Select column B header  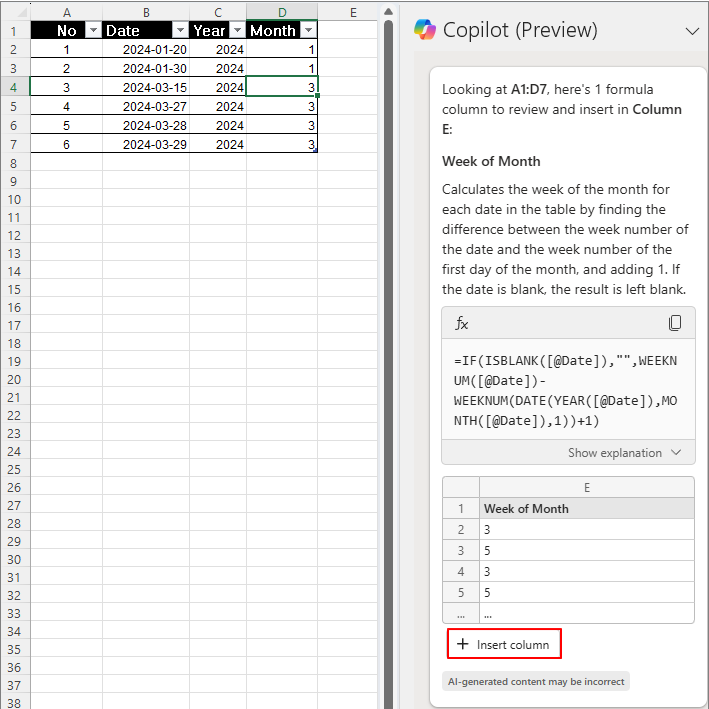(146, 12)
